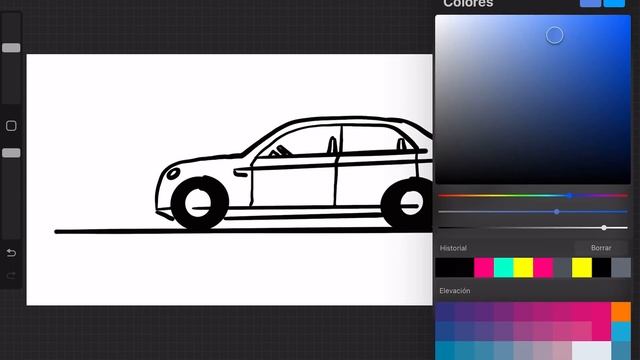This screenshot has height=360, width=640.
Task: Pick the light gray swatch ending Historial
Action: point(621,268)
